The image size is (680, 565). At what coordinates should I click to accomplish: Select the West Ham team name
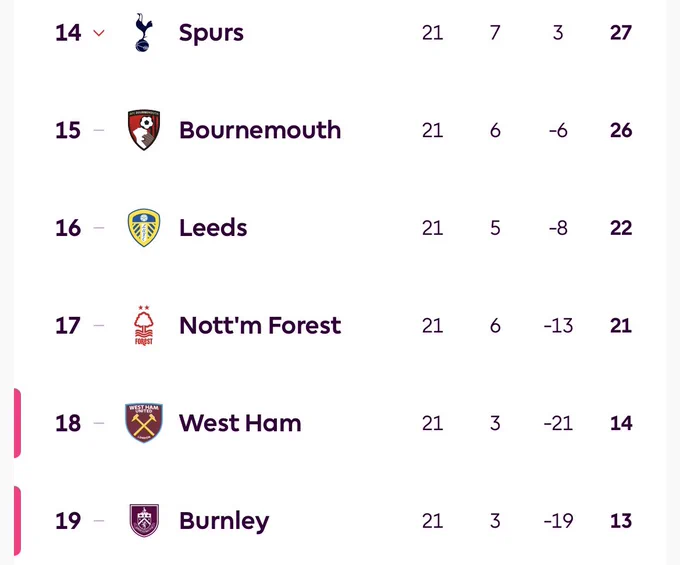pyautogui.click(x=240, y=423)
